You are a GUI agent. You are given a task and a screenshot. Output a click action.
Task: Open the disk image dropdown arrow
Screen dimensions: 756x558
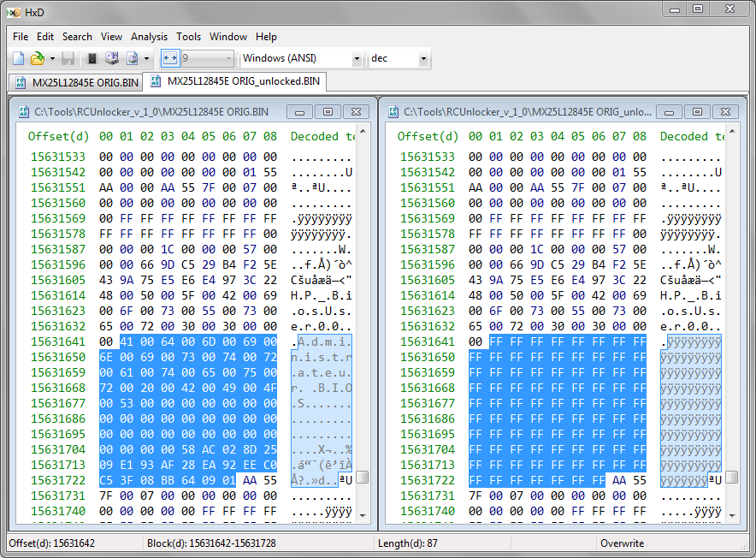click(147, 59)
